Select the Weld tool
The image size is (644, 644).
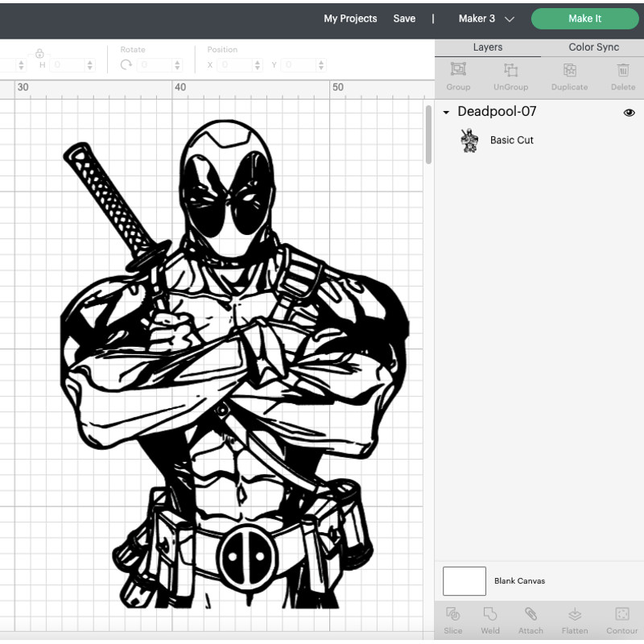pyautogui.click(x=490, y=614)
